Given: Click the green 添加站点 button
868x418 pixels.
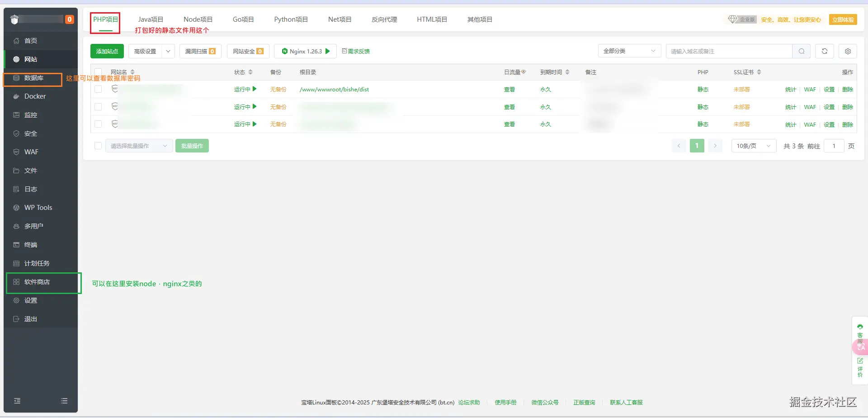Looking at the screenshot, I should [107, 51].
